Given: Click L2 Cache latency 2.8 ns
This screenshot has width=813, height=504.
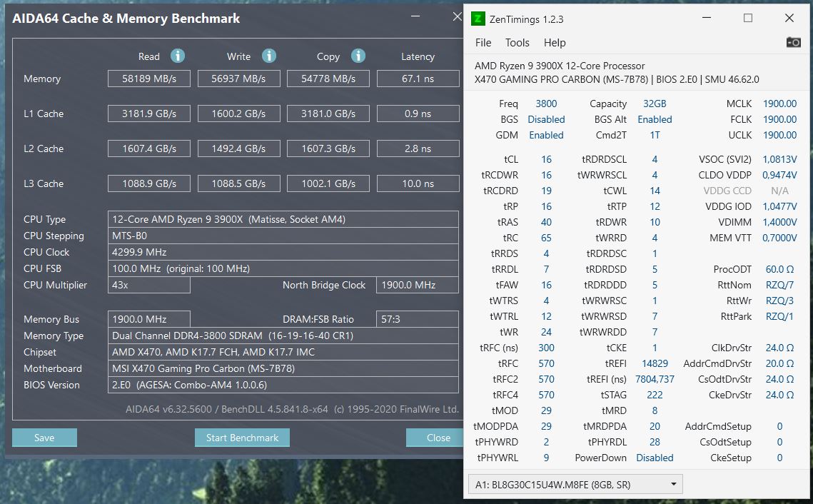Looking at the screenshot, I should [x=418, y=148].
